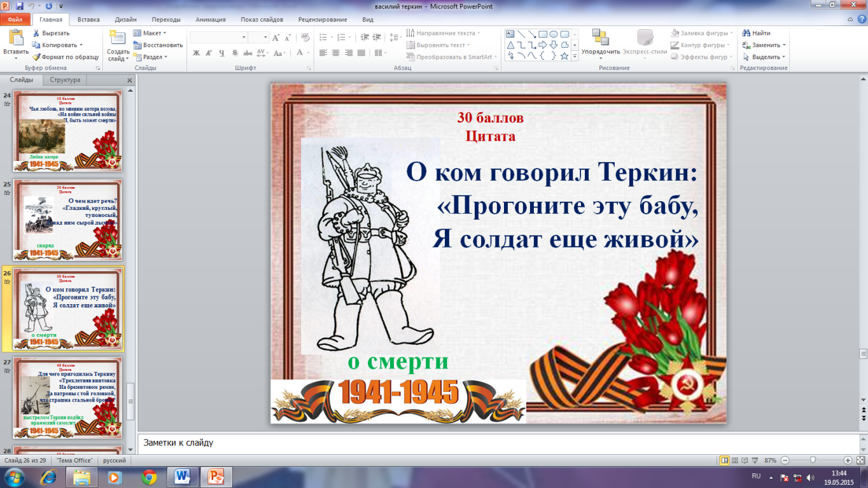This screenshot has width=868, height=488.
Task: Center text in paragraph group
Action: [336, 53]
